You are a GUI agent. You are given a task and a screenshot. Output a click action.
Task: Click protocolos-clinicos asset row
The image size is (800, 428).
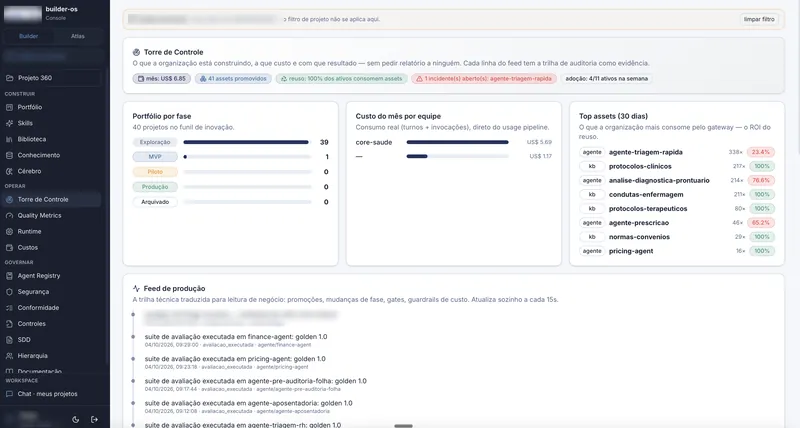[677, 166]
